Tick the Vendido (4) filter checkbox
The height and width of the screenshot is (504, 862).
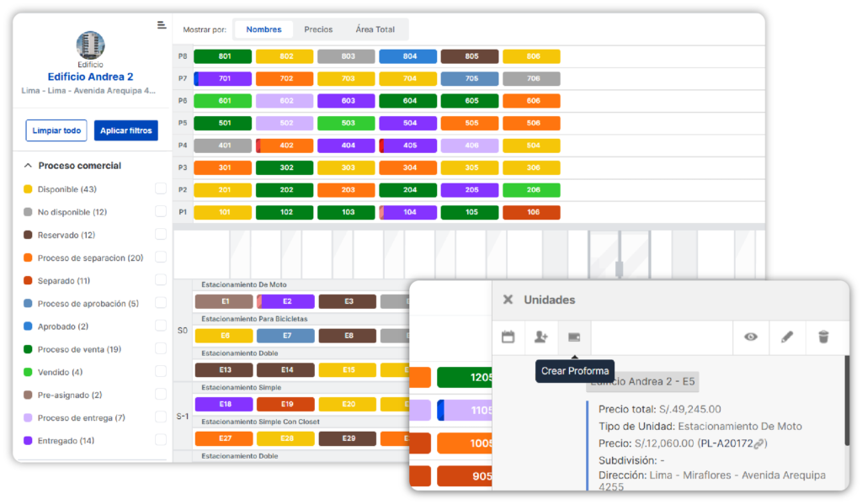(x=160, y=372)
